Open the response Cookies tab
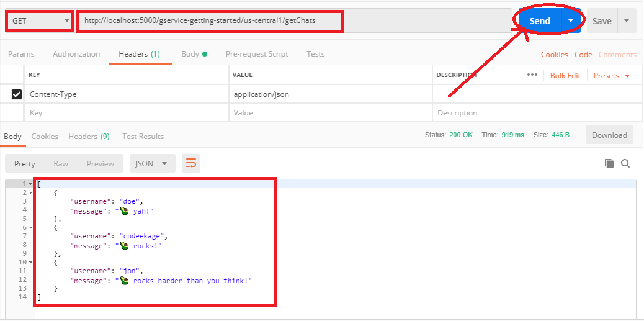Image resolution: width=644 pixels, height=321 pixels. (x=45, y=137)
